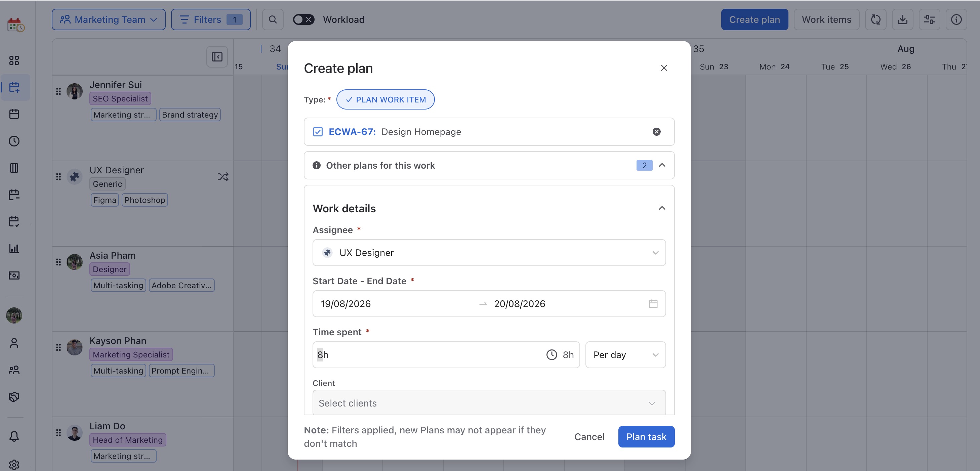This screenshot has height=471, width=980.
Task: Open the Select clients dropdown
Action: point(489,402)
